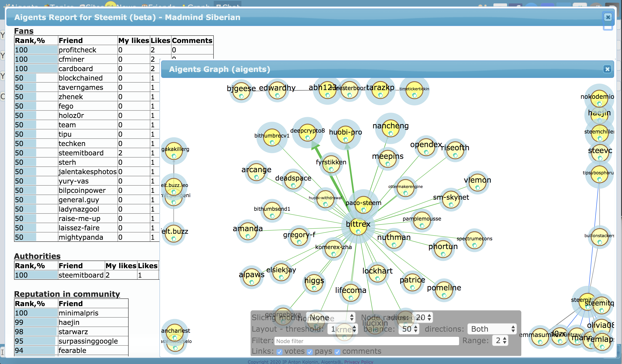Toggle the pays links checkbox
This screenshot has height=364, width=622.
(310, 352)
